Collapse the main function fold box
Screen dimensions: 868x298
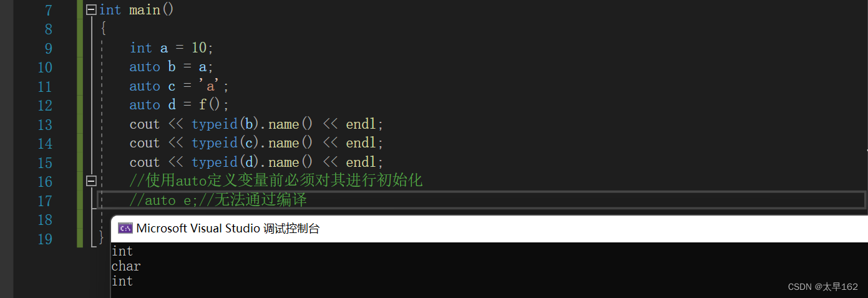click(92, 9)
